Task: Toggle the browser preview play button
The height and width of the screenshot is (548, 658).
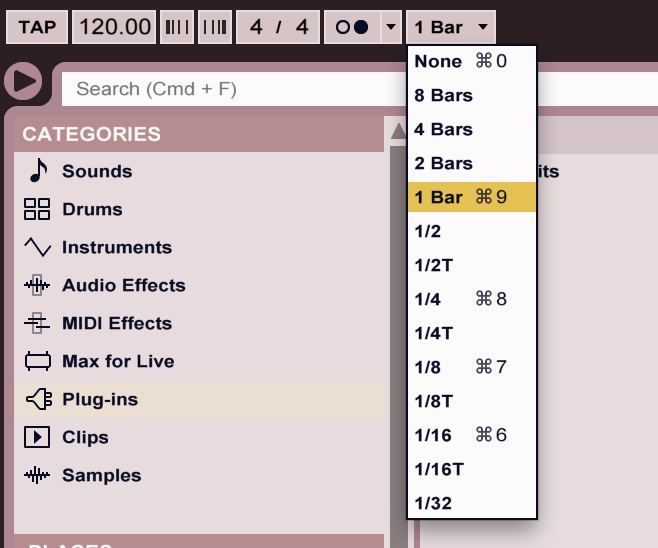Action: (24, 80)
